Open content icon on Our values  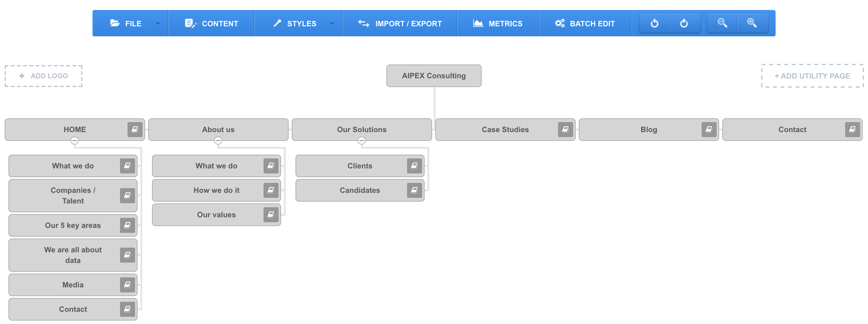[270, 215]
